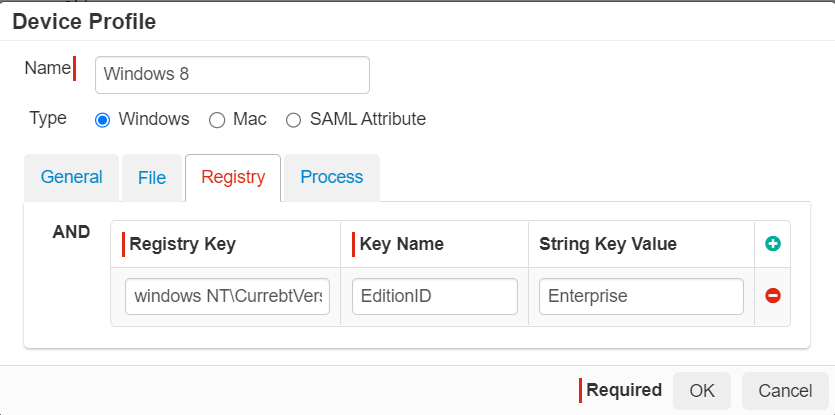The height and width of the screenshot is (415, 835).
Task: Click the AND condition label
Action: 71,232
